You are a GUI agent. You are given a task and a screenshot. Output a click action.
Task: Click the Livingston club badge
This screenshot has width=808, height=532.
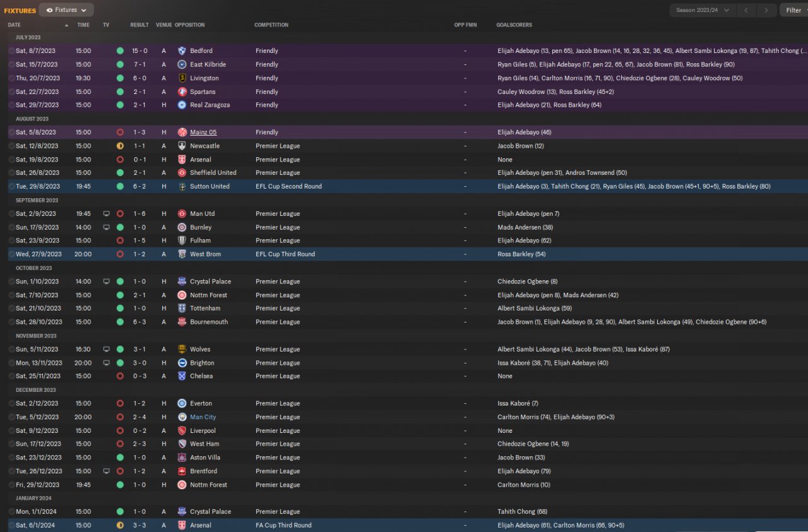(182, 78)
